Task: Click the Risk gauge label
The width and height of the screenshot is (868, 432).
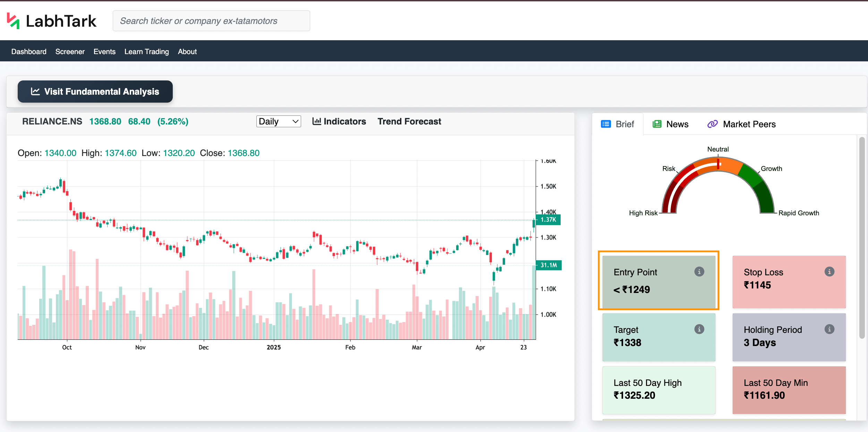Action: tap(669, 169)
